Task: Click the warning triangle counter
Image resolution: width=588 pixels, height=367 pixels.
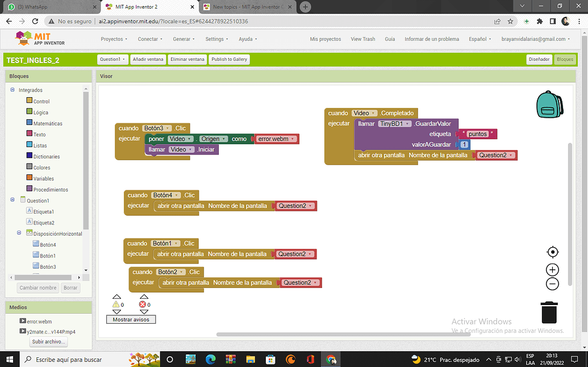Action: point(116,305)
